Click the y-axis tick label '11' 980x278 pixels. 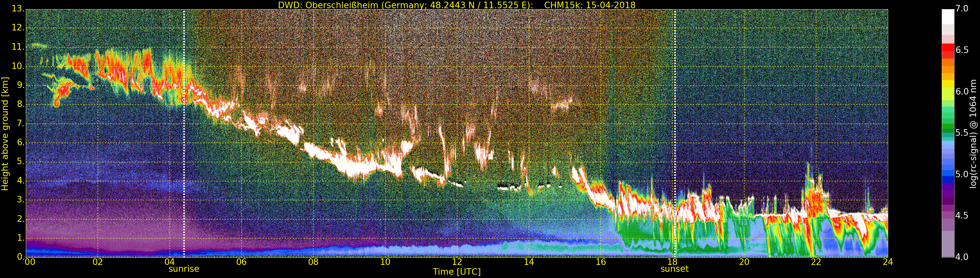pyautogui.click(x=19, y=47)
